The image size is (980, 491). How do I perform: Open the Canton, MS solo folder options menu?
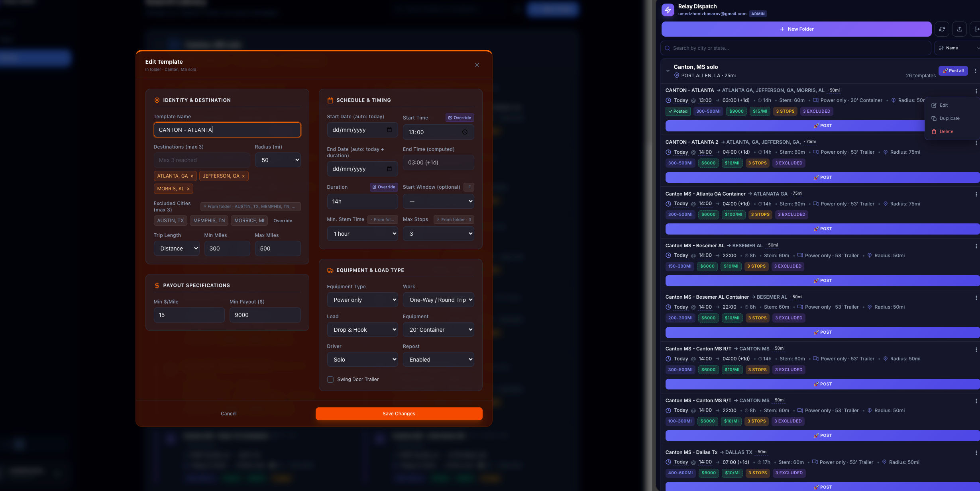(x=975, y=71)
